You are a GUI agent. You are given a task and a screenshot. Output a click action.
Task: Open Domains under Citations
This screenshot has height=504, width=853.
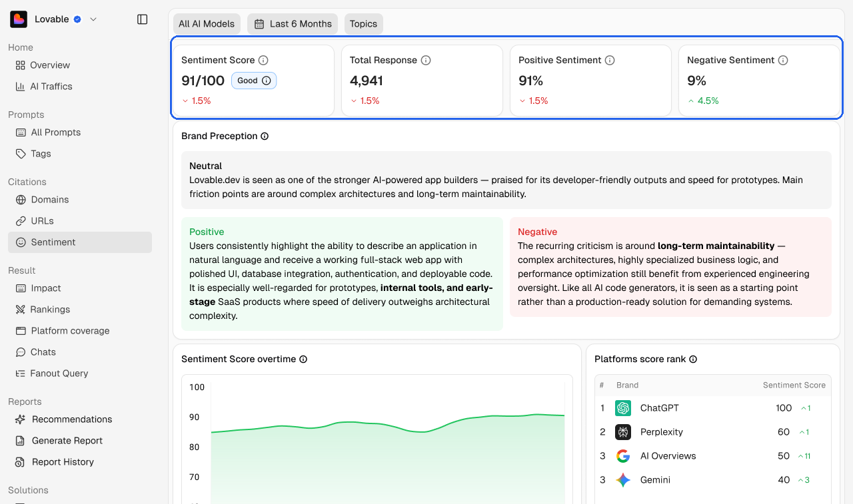click(80, 200)
